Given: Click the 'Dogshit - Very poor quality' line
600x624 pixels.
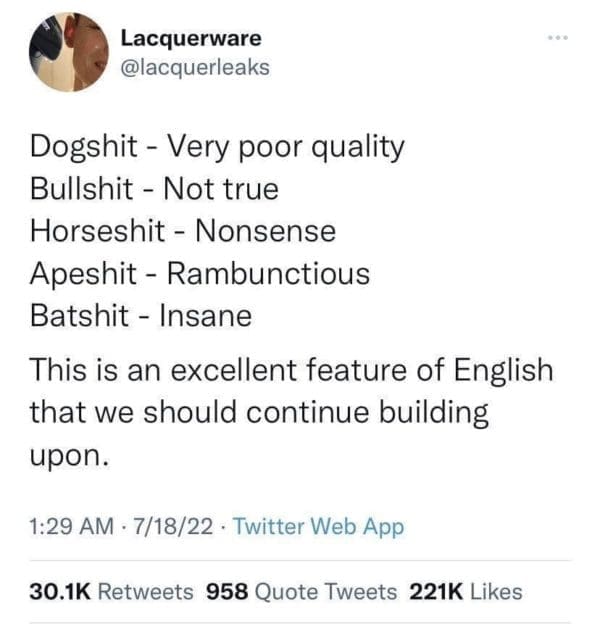Looking at the screenshot, I should pyautogui.click(x=218, y=147).
